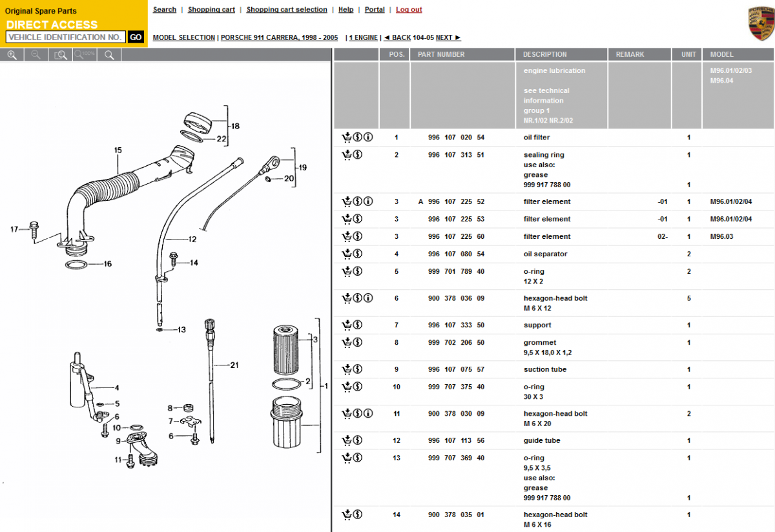Show price for the oil separator
Image resolution: width=775 pixels, height=532 pixels.
(x=358, y=254)
